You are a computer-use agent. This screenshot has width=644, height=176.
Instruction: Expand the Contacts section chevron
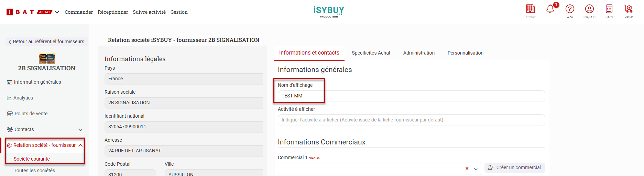coord(80,130)
